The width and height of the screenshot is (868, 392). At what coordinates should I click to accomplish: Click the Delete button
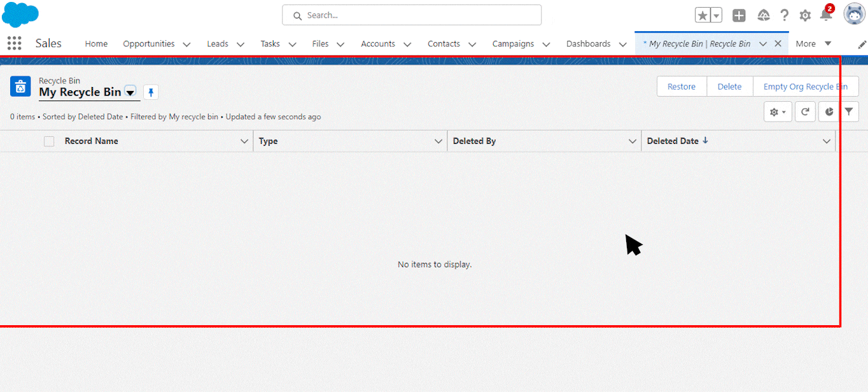(x=730, y=87)
